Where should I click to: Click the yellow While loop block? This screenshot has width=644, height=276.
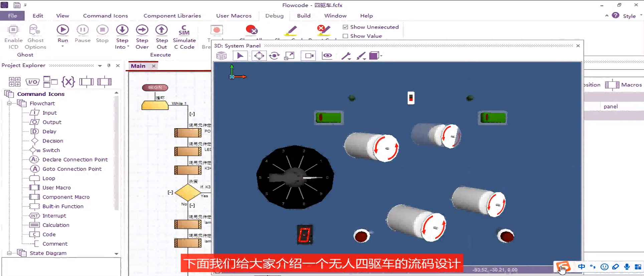[155, 105]
